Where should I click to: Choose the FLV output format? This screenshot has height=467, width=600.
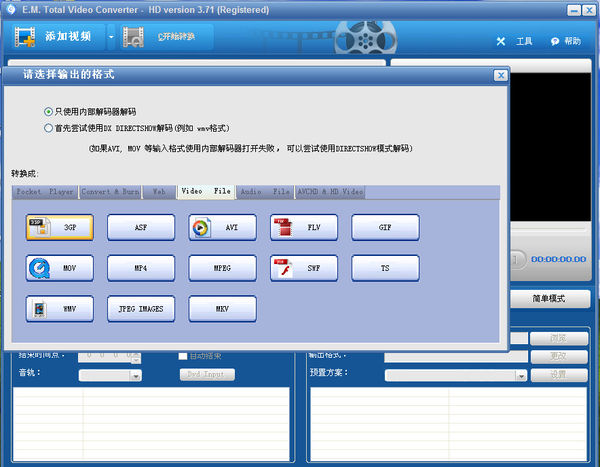tap(304, 227)
